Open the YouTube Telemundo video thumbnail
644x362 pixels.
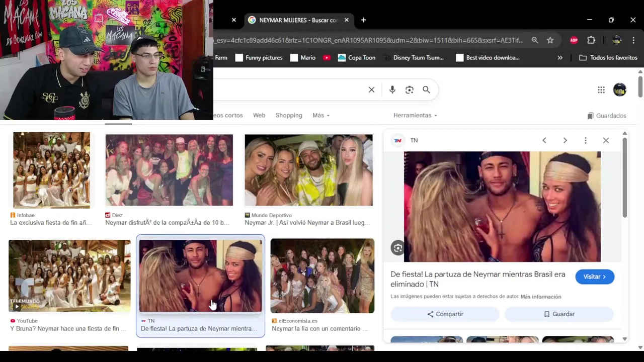(x=69, y=276)
